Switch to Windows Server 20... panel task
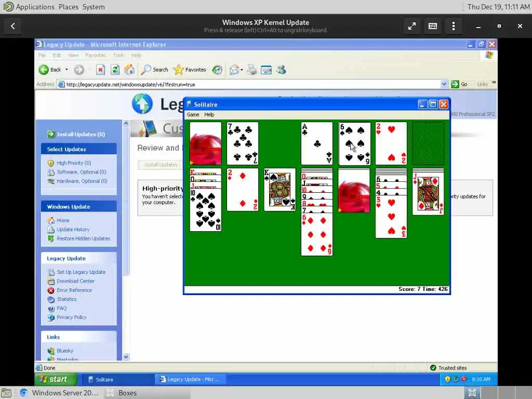Screen dimensions: 532x399 click(x=59, y=393)
